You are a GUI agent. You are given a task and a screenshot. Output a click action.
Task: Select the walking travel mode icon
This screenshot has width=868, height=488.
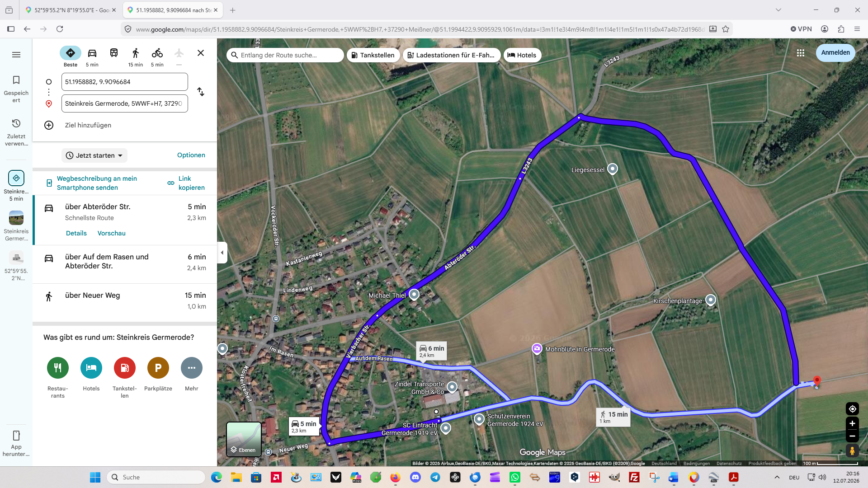[x=135, y=53]
